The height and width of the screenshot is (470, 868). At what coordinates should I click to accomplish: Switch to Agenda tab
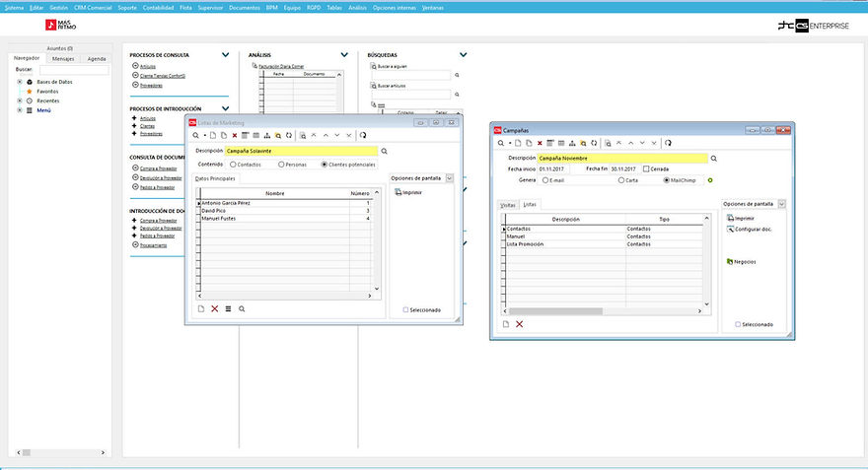[x=97, y=58]
